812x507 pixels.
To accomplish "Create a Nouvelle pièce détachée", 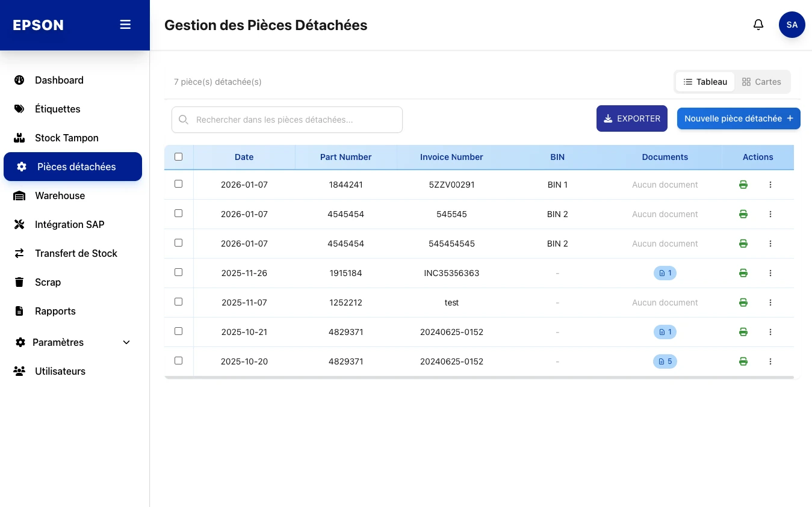I will coord(739,118).
